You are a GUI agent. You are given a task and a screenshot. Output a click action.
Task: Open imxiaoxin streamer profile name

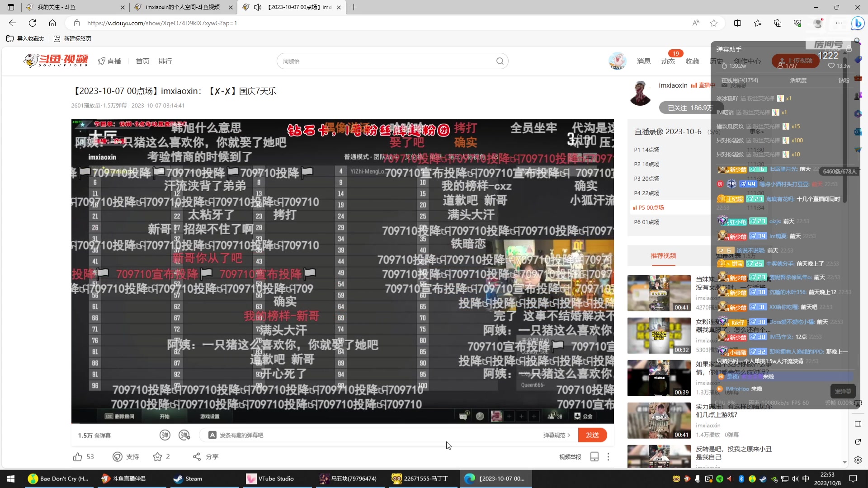pos(673,85)
